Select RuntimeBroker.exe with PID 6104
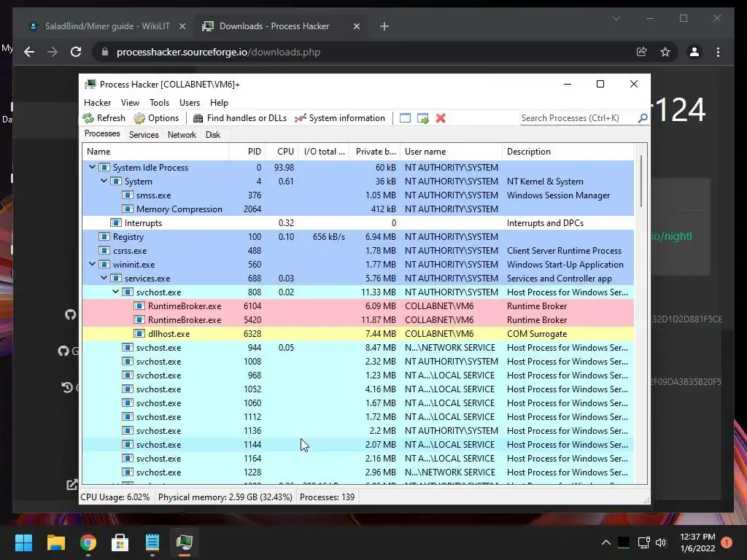This screenshot has width=747, height=560. coord(358,306)
